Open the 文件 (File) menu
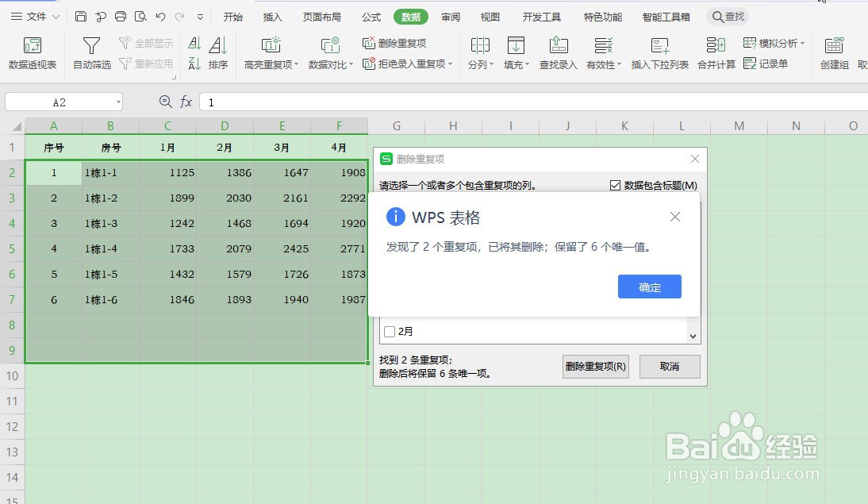This screenshot has height=504, width=868. tap(33, 16)
